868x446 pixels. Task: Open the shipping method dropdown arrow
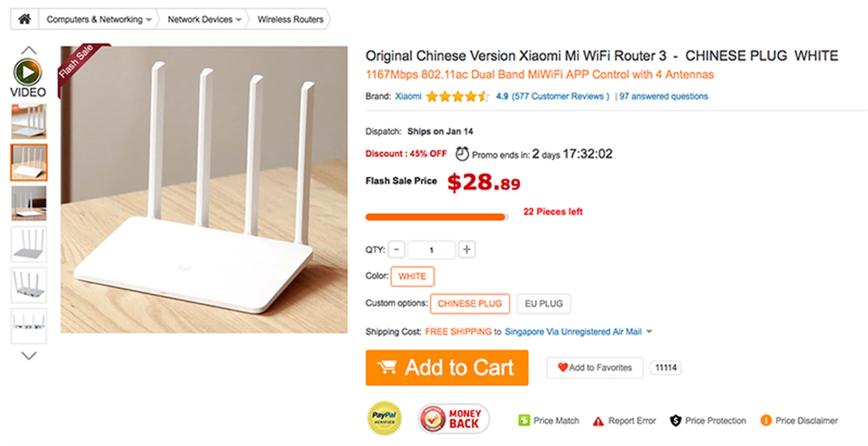pos(650,332)
